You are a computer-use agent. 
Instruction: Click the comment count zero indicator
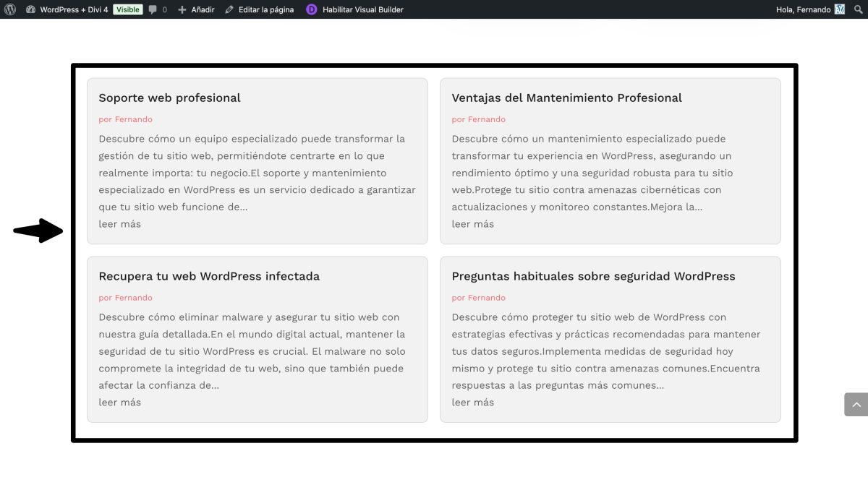[x=165, y=9]
